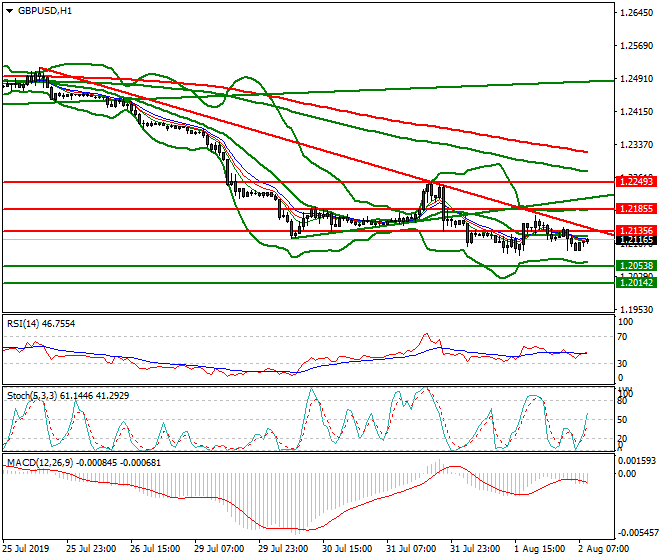Select the 1.20142 green support label

pyautogui.click(x=636, y=283)
